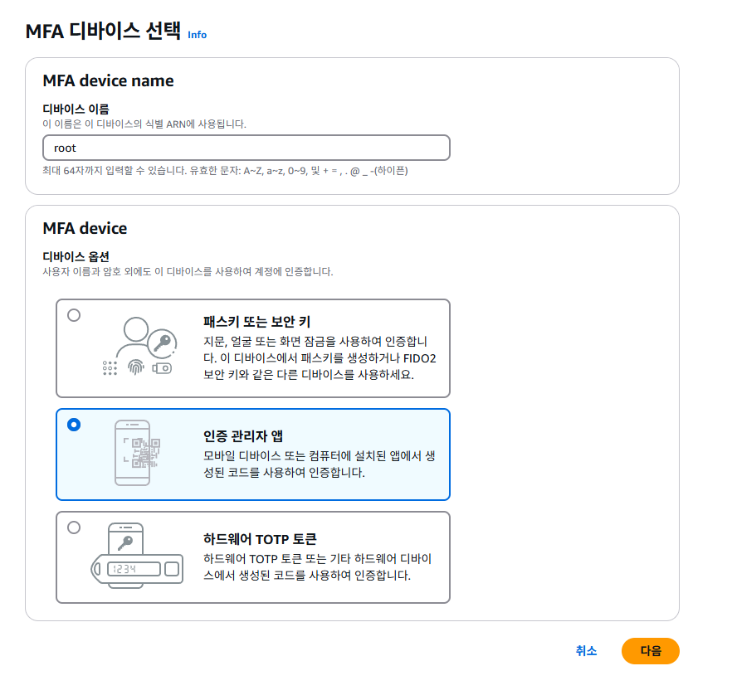Click the 디바이스 이름 input containing root
732x700 pixels.
(246, 148)
